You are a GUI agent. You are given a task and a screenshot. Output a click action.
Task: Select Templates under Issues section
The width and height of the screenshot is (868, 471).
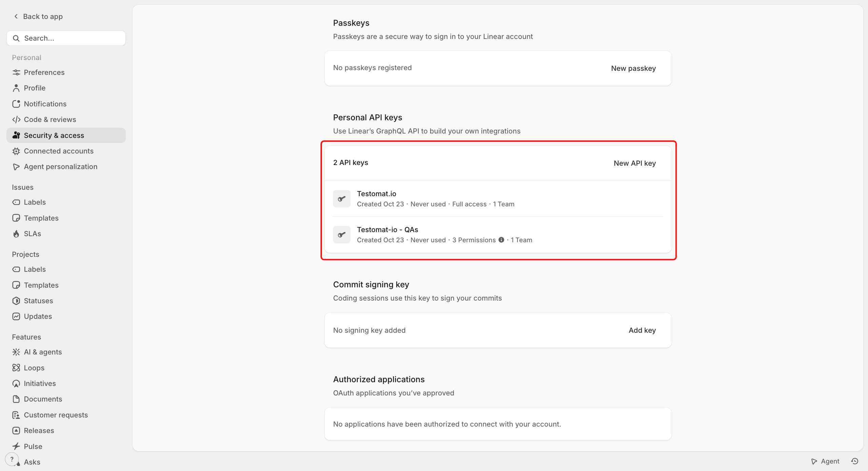click(x=66, y=218)
